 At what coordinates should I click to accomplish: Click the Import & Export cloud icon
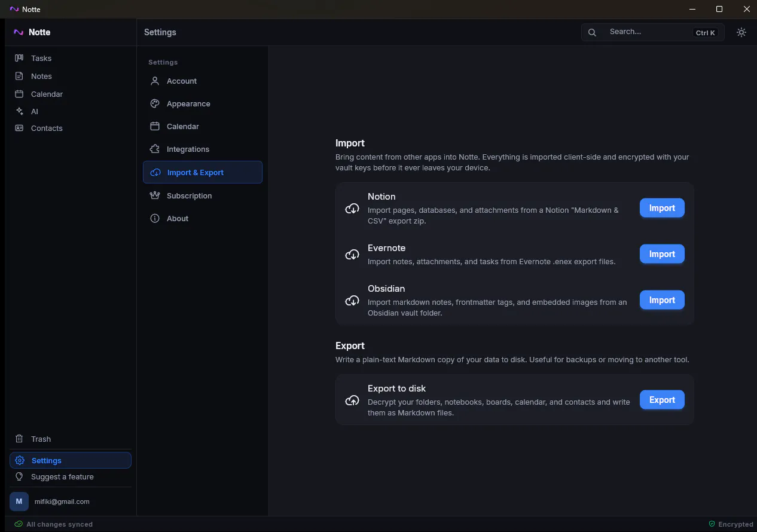(155, 172)
